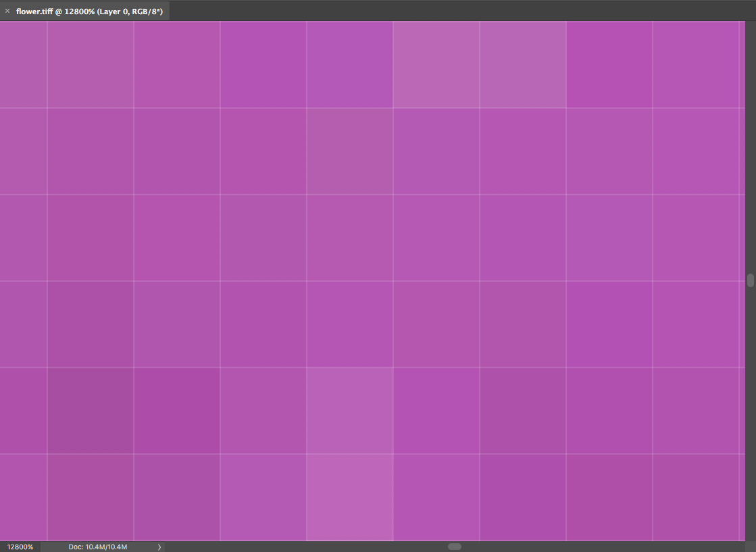Click left pixel of light pair in top row
This screenshot has height=552, width=756.
pos(436,65)
